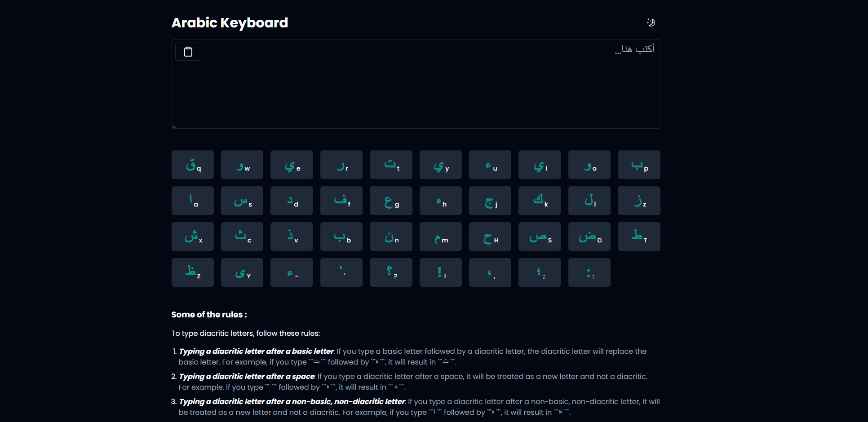Image resolution: width=868 pixels, height=422 pixels.
Task: Tap the ط key labeled capital T
Action: coord(639,237)
